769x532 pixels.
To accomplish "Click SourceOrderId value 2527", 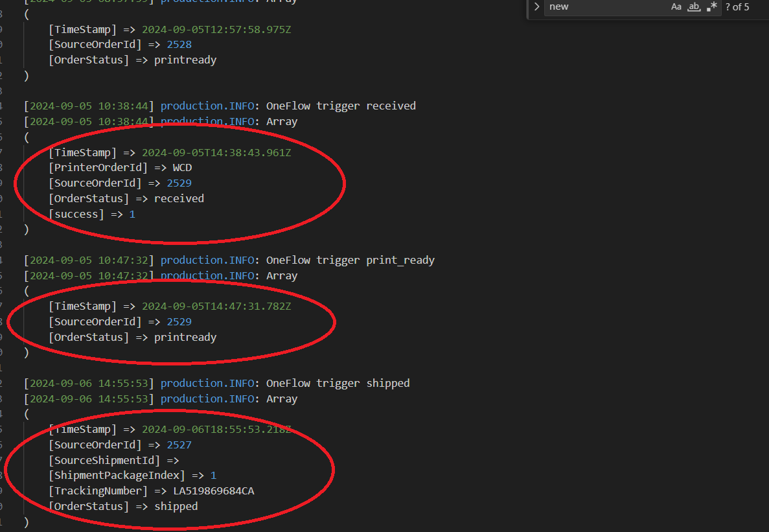I will pos(179,445).
